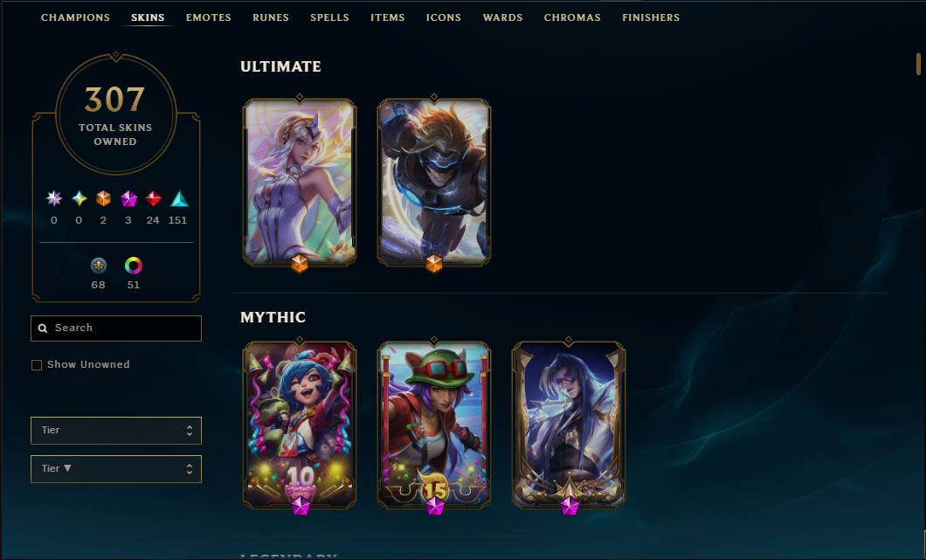Select the Pulsefire Ezreal skin card
This screenshot has width=926, height=560.
434,182
